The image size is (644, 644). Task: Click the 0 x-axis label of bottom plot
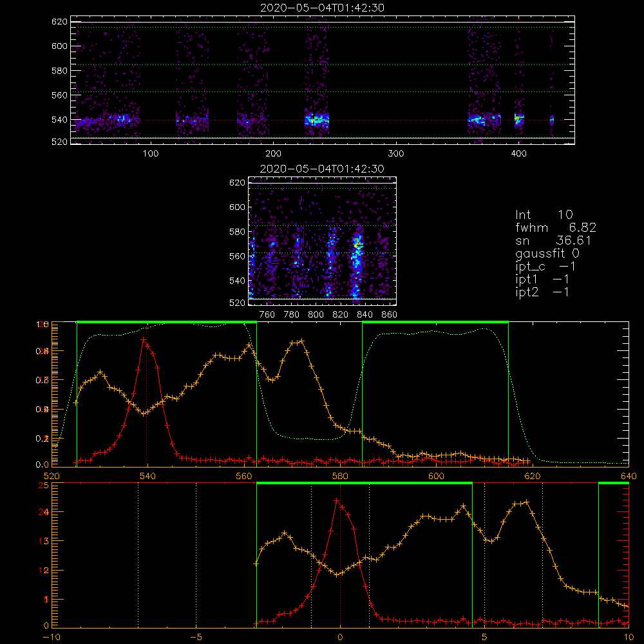click(x=340, y=637)
